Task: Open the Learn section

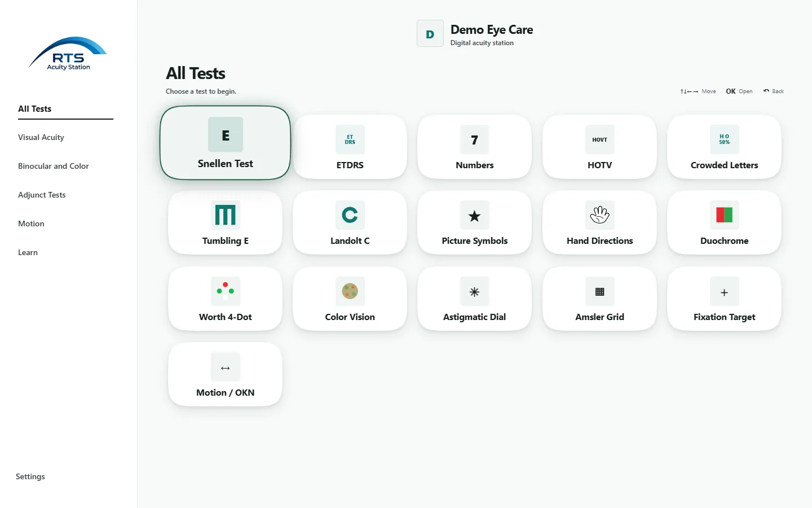Action: (x=28, y=252)
